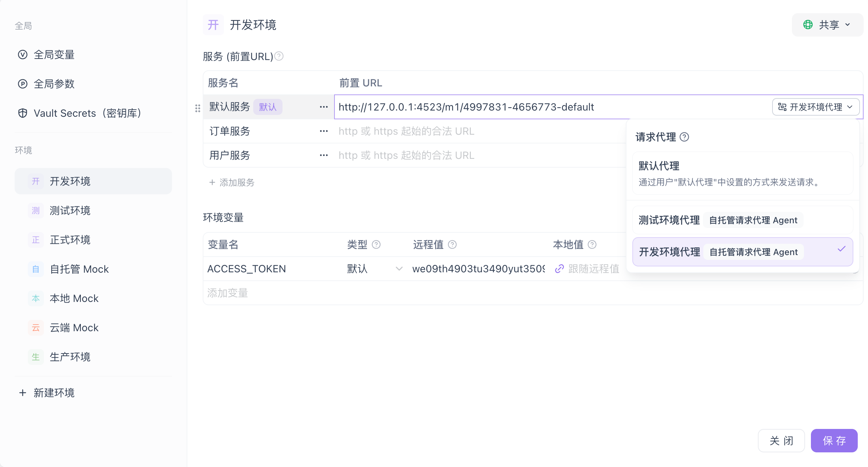
Task: Click the help icon next to 请求代理
Action: [684, 137]
